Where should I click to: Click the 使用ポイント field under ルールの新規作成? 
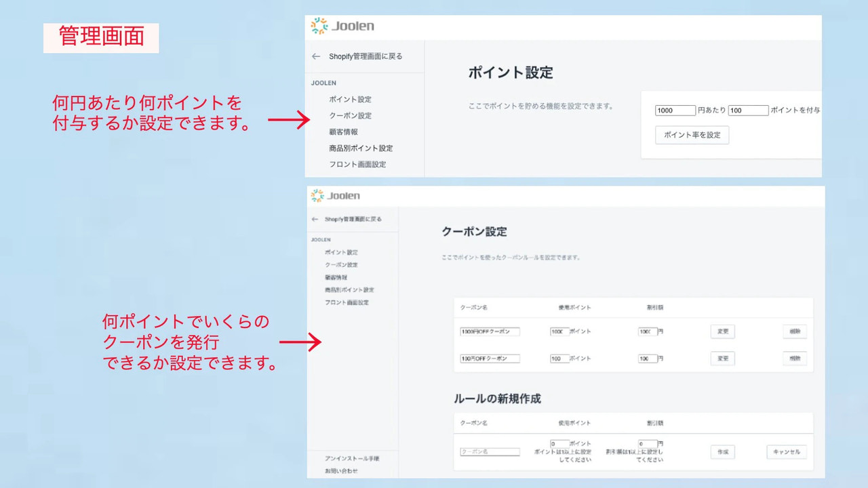coord(559,444)
